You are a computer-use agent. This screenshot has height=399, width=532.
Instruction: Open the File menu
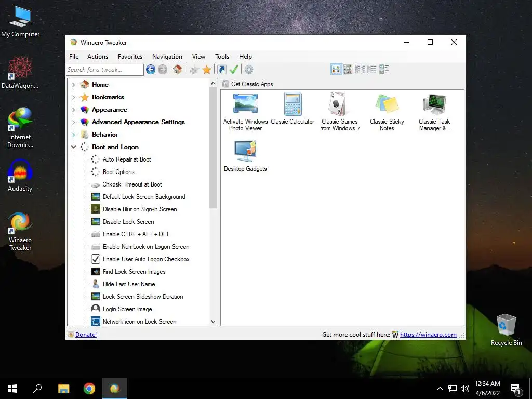pos(74,57)
